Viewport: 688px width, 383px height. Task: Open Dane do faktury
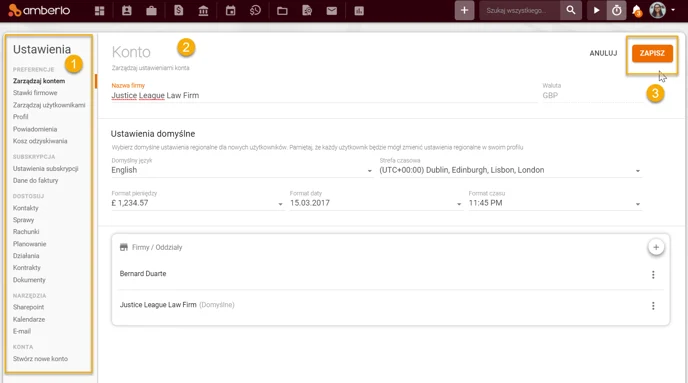click(36, 180)
